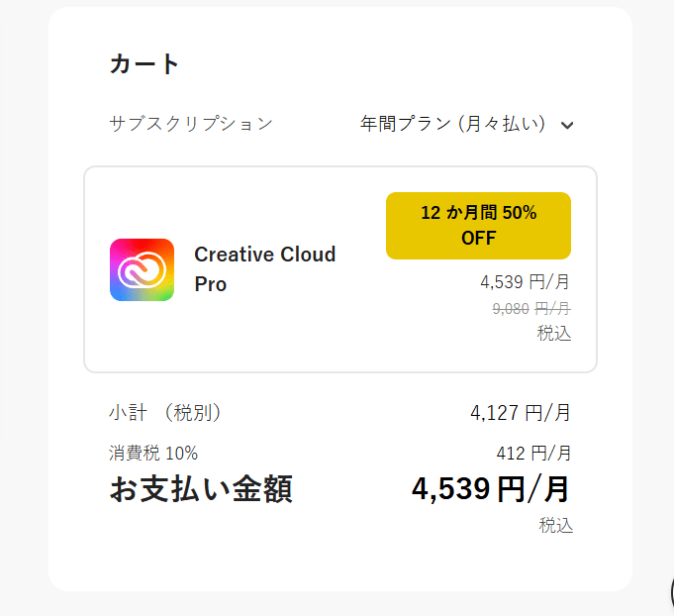Open the 年間プラン (月々払い) dropdown
Viewport: 674px width, 616px height.
click(x=453, y=124)
